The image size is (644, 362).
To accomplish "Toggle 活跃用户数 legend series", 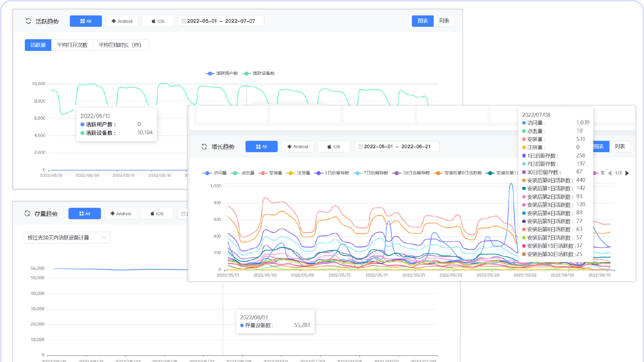I will pyautogui.click(x=222, y=73).
